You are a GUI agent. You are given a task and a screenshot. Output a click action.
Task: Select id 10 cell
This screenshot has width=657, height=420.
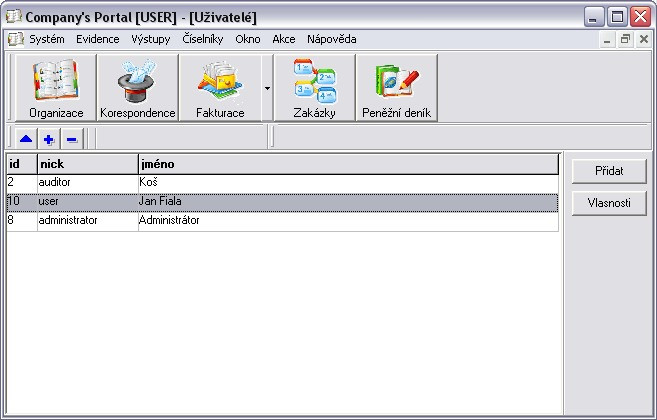click(x=22, y=202)
